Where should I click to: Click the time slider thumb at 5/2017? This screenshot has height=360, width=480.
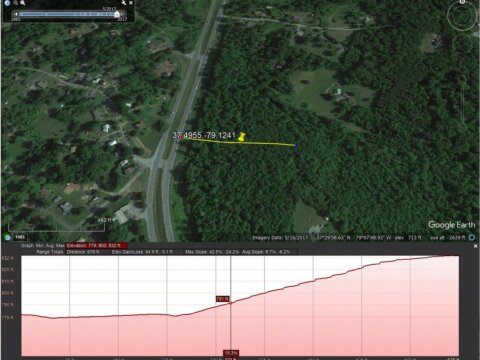pos(117,14)
